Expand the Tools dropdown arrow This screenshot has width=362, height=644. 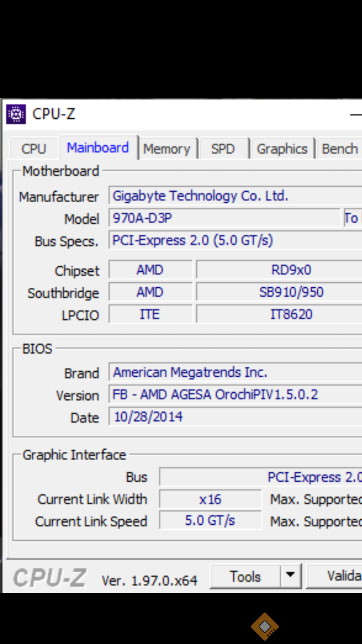pos(290,576)
